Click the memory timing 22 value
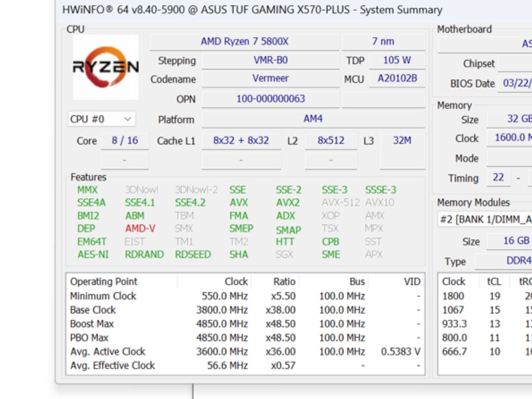This screenshot has height=399, width=532. pyautogui.click(x=498, y=178)
